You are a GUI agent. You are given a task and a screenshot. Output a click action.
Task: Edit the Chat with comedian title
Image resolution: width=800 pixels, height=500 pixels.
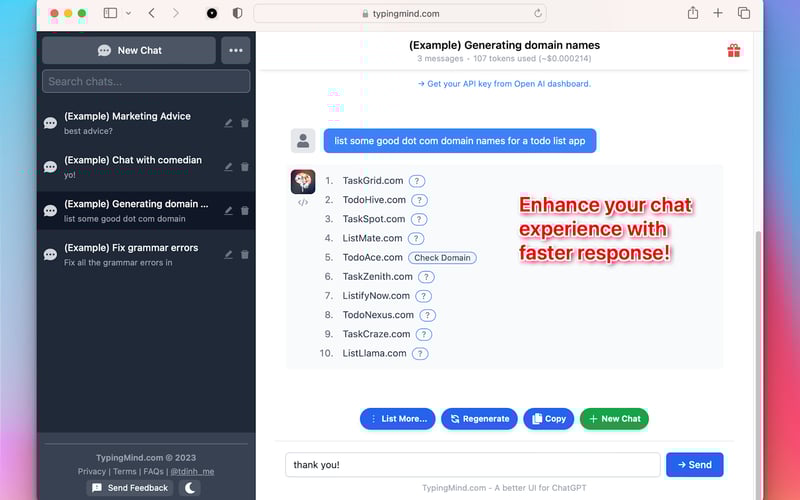pos(228,167)
